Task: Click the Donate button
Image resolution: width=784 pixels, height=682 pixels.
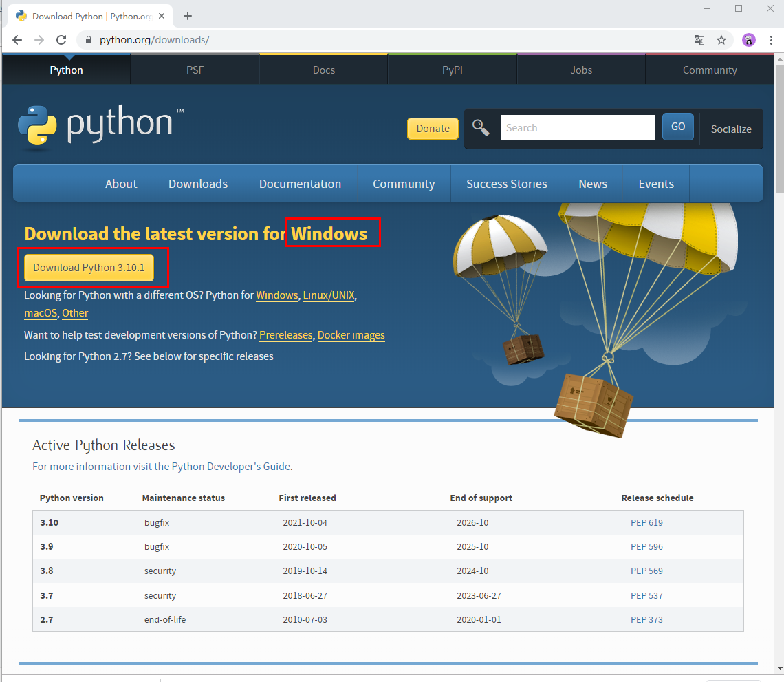Action: pos(433,129)
